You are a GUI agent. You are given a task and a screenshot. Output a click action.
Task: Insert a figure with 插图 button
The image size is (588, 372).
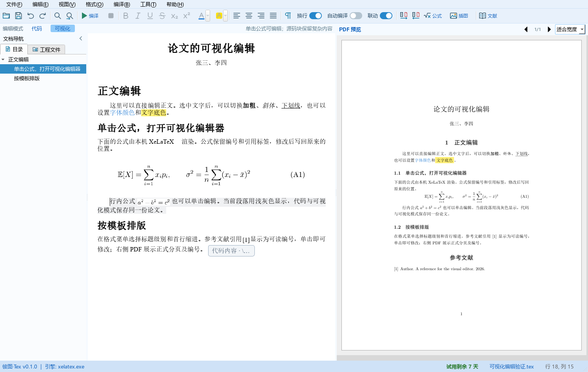(459, 16)
